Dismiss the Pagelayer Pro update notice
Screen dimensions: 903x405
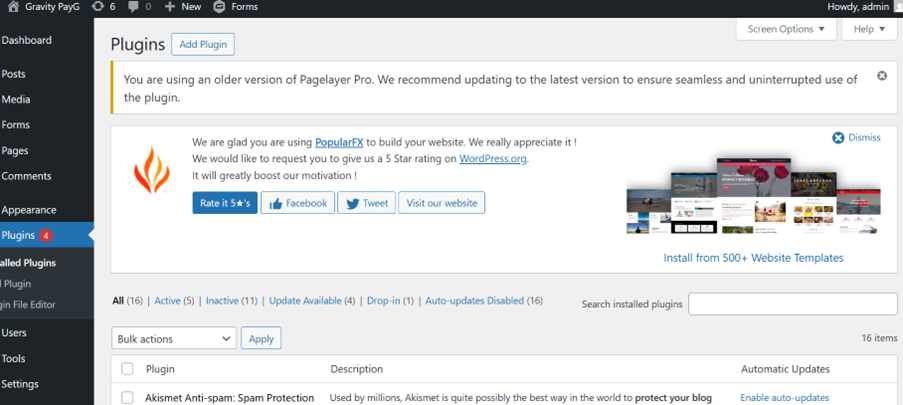click(x=881, y=76)
